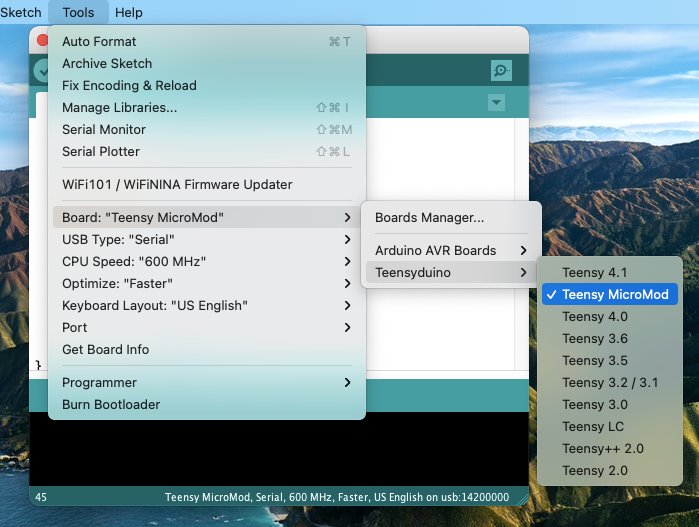
Task: Select Burn Bootloader
Action: 207,404
